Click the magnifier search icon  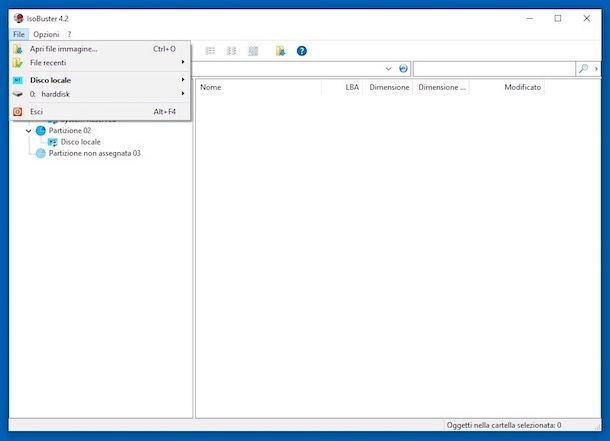[583, 69]
